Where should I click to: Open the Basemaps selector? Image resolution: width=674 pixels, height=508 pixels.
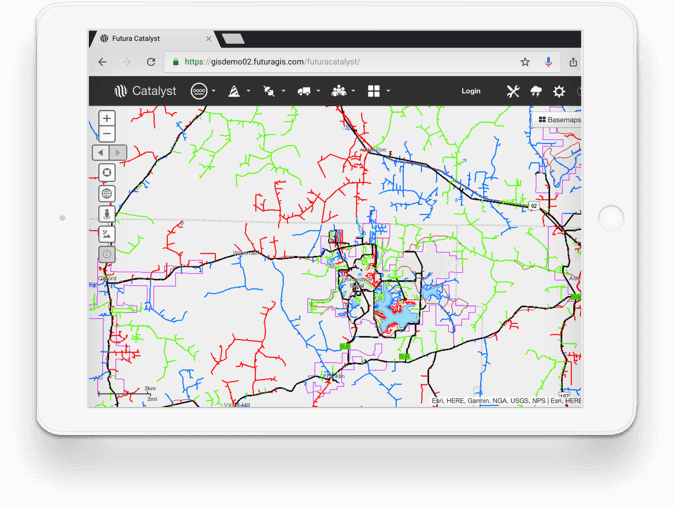(x=558, y=119)
